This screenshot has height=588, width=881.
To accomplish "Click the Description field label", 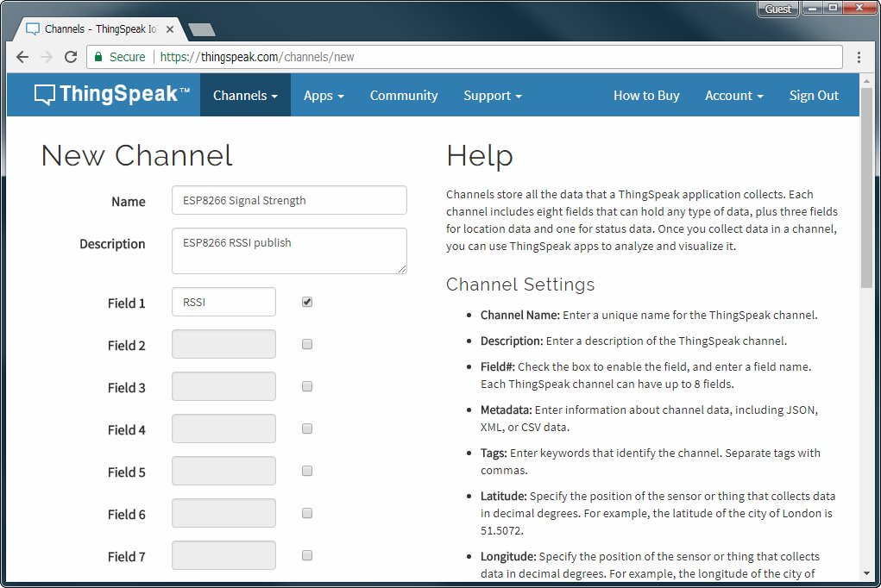I will [112, 244].
